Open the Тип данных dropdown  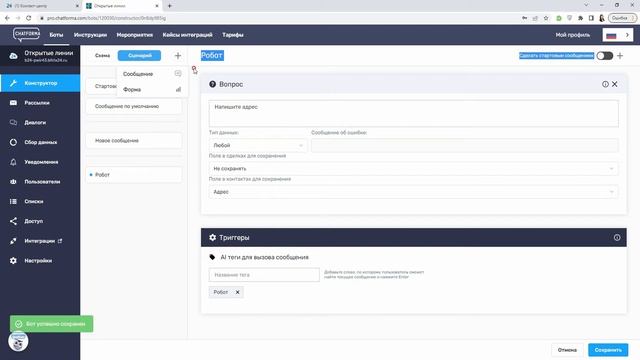258,145
